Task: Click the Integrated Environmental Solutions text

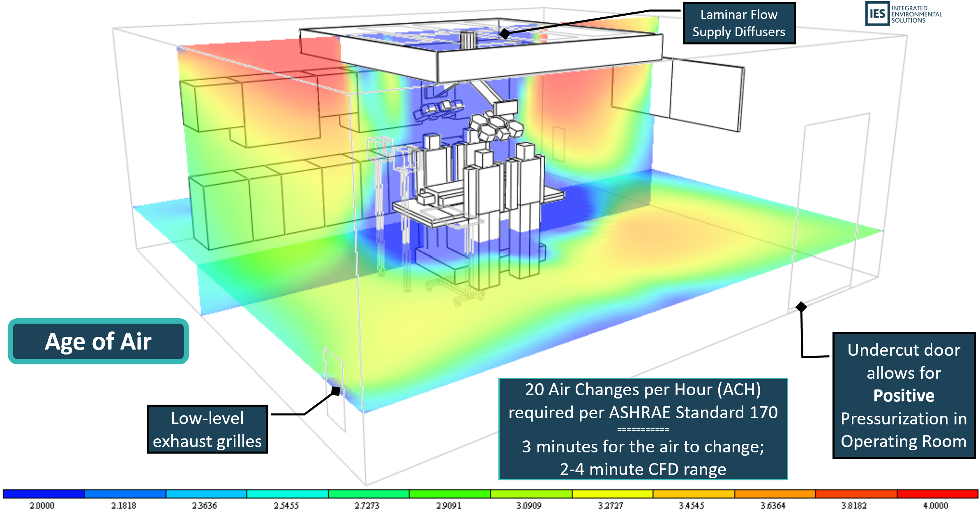Action: (x=916, y=14)
